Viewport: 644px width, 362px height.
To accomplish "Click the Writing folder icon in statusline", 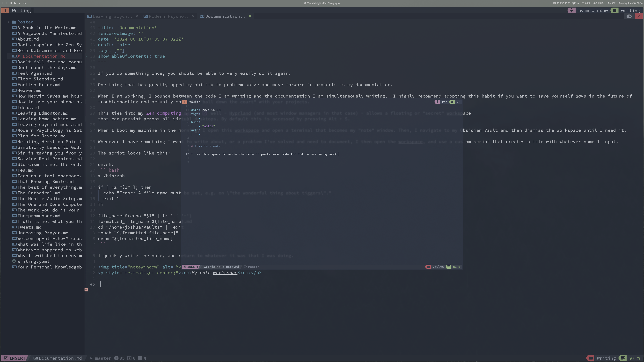I will 591,358.
